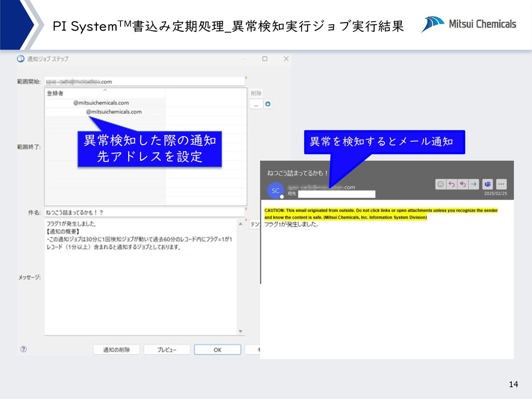Screen dimensions: 532x399
Task: Click the 通知ジョブ ステップ window title icon
Action: tap(21, 59)
